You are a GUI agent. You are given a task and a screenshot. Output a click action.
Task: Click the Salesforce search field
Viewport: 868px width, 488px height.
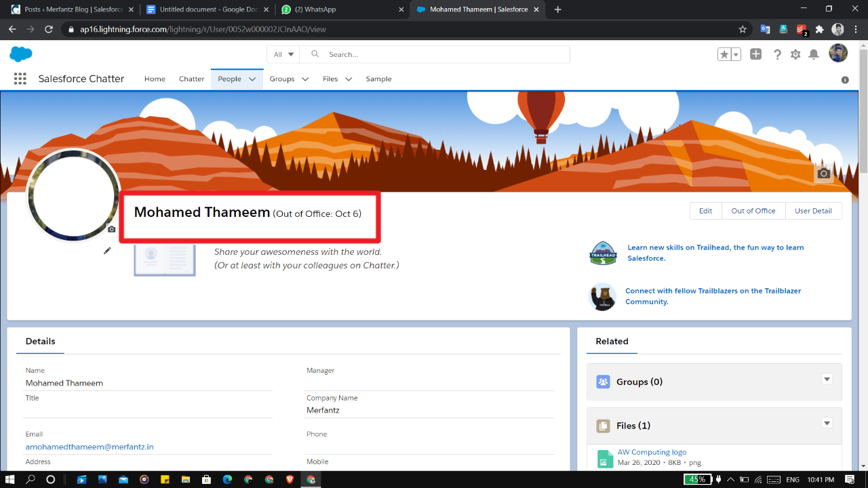(435, 54)
